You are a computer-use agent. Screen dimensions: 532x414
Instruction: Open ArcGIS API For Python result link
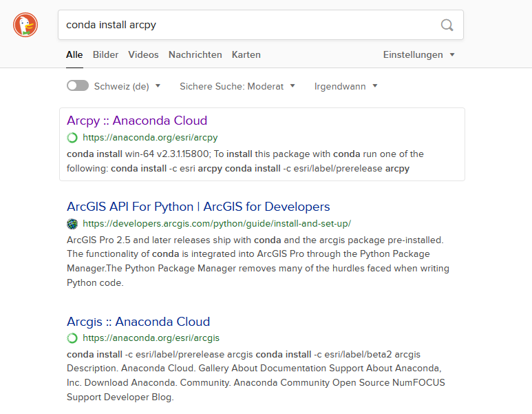point(198,207)
